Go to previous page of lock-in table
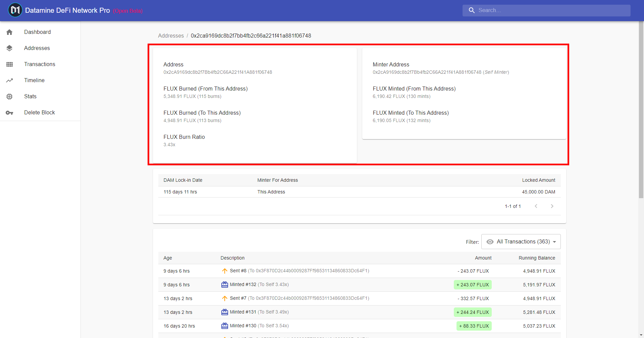644x338 pixels. point(536,206)
